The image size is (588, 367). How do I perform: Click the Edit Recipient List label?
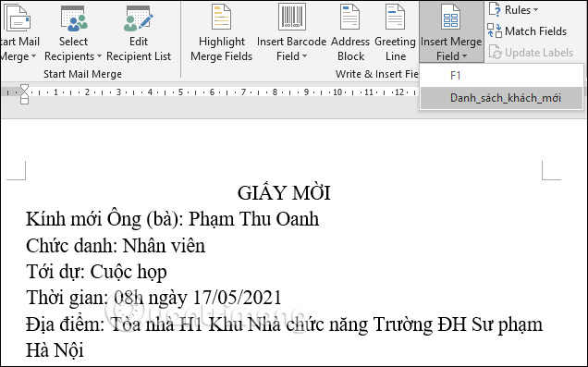[139, 49]
